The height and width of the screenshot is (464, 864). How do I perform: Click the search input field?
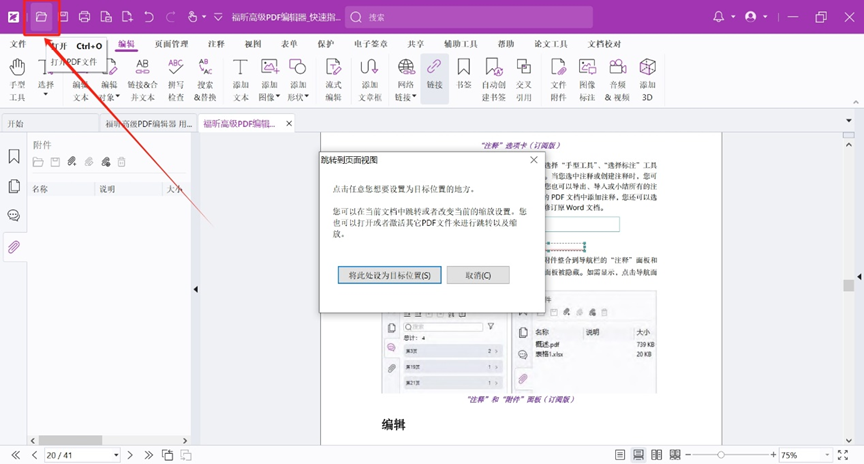pyautogui.click(x=469, y=17)
